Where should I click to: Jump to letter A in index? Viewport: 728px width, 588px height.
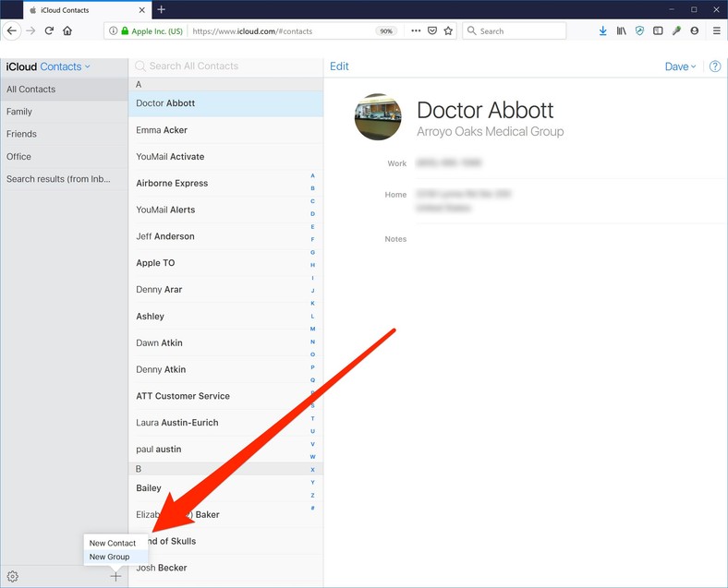pos(312,175)
